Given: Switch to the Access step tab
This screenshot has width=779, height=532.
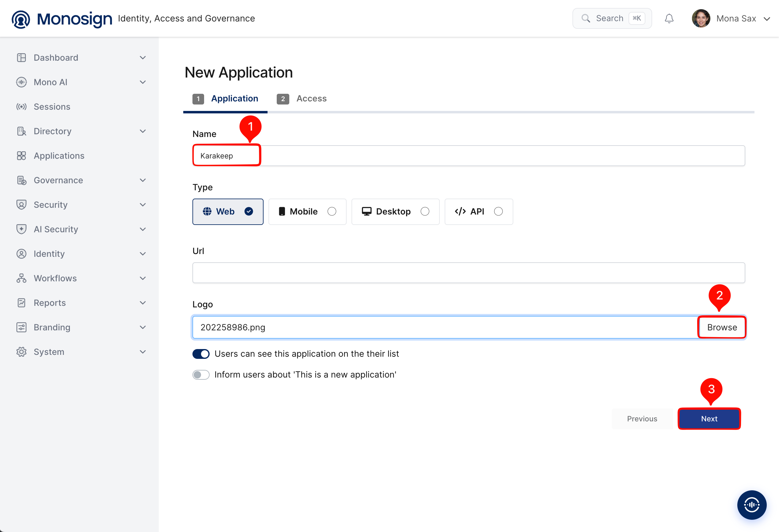Looking at the screenshot, I should 301,99.
